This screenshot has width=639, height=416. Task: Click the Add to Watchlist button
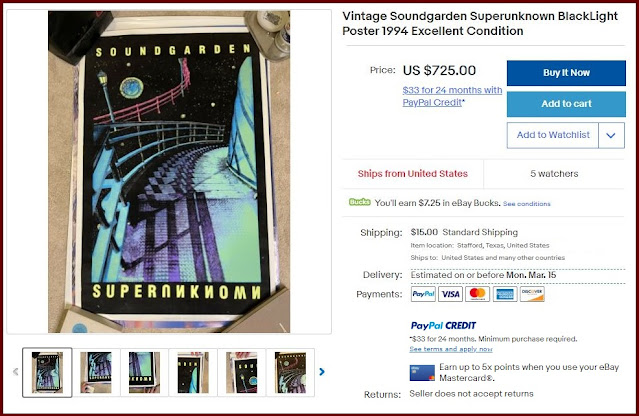553,135
